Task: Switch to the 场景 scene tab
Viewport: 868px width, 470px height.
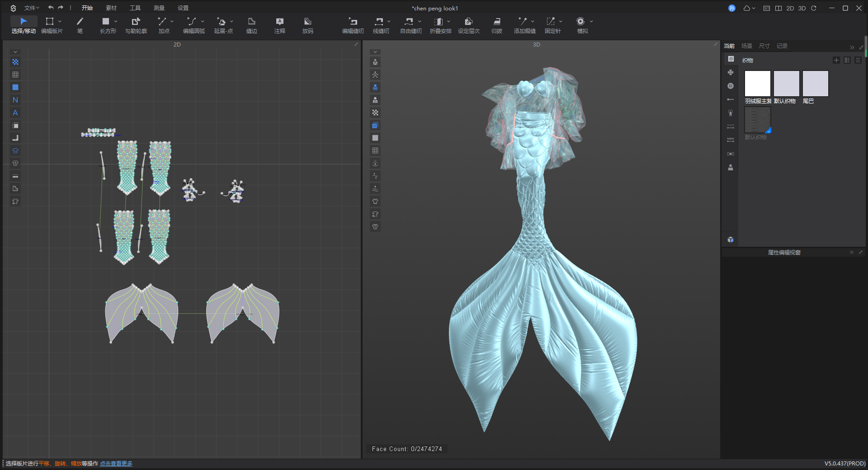Action: pyautogui.click(x=746, y=46)
